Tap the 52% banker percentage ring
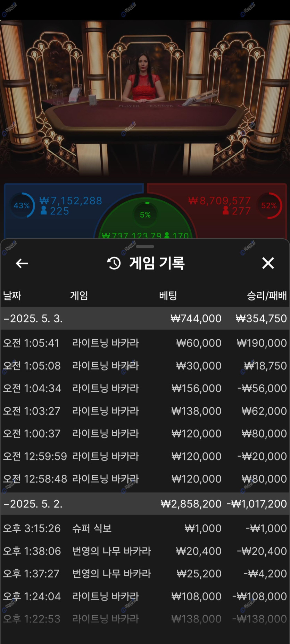290x644 pixels. tap(270, 205)
